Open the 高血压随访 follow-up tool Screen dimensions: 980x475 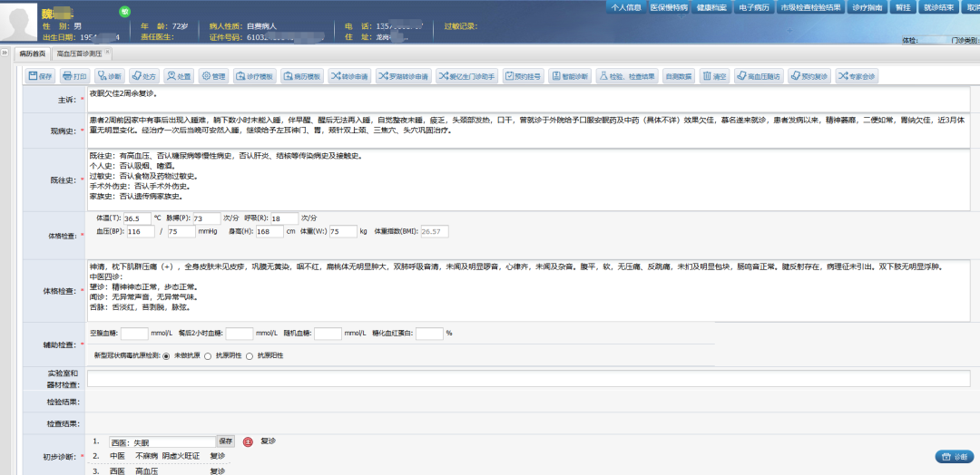(759, 76)
